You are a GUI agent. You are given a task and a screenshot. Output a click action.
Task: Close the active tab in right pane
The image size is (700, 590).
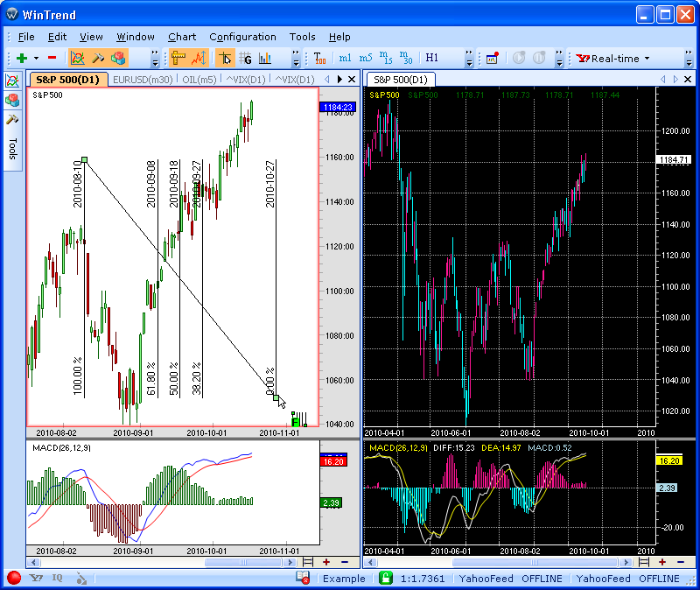[x=688, y=79]
